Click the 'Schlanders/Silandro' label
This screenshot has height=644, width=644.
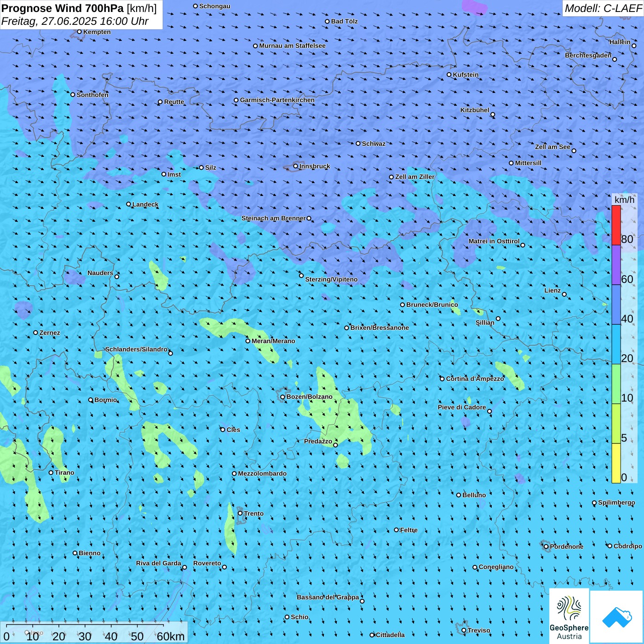coord(136,349)
